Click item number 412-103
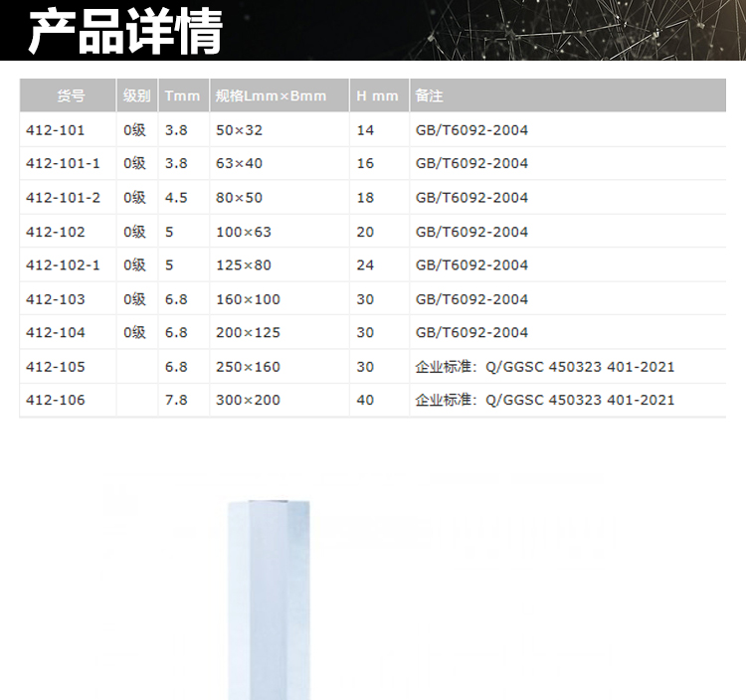The image size is (746, 700). 55,299
